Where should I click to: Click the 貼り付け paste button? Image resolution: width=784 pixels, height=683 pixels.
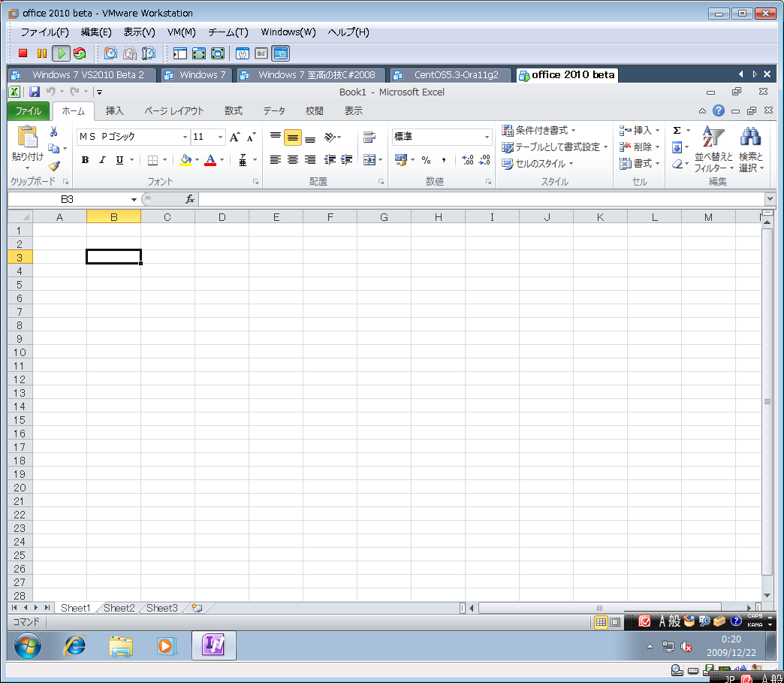pyautogui.click(x=28, y=141)
